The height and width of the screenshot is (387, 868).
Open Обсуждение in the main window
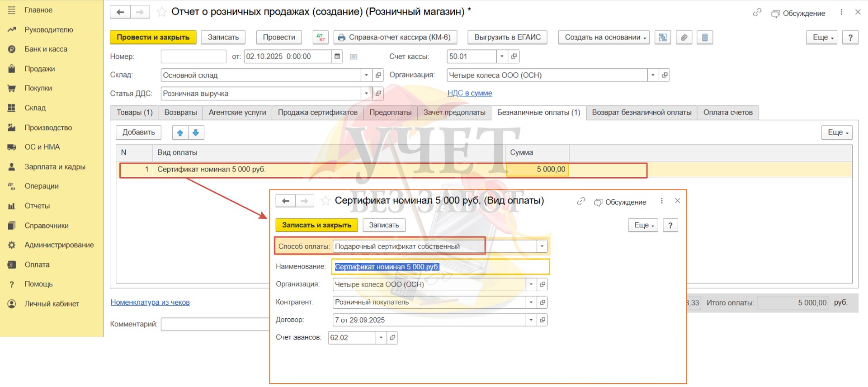[798, 13]
